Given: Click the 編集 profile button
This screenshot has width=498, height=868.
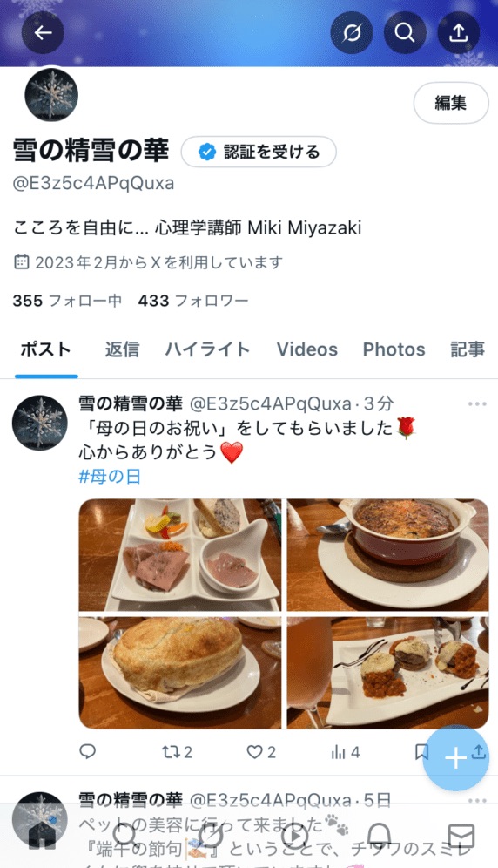Looking at the screenshot, I should pos(451,103).
